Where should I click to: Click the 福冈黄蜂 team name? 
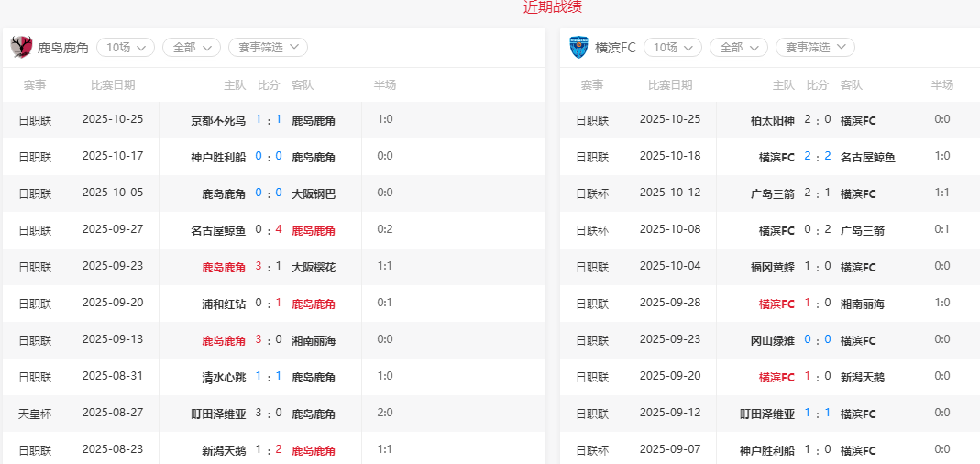[x=772, y=267]
